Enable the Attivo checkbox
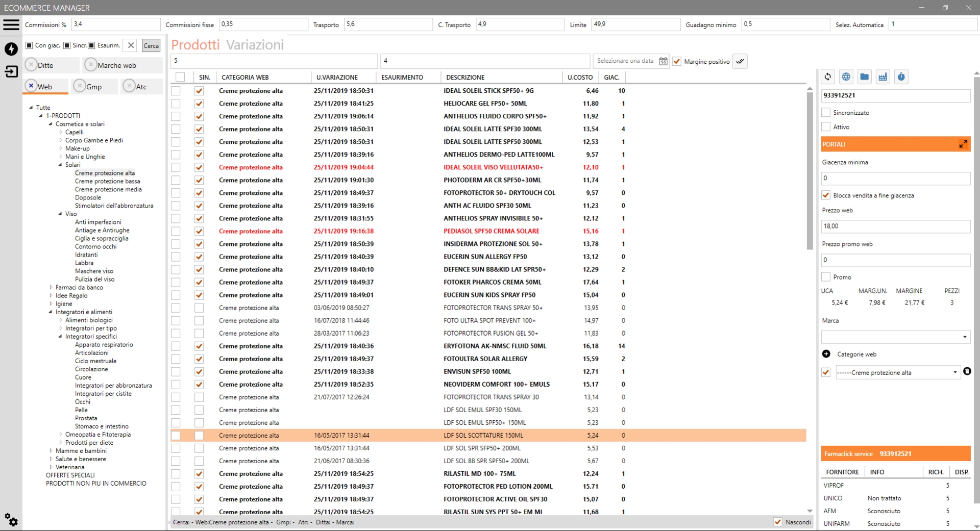The image size is (980, 531). 826,127
